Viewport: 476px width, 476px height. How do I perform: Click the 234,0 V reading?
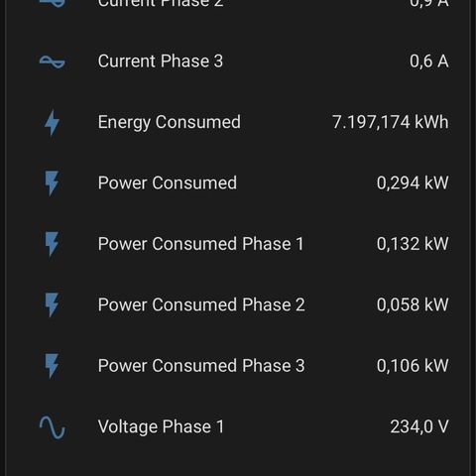pyautogui.click(x=419, y=426)
